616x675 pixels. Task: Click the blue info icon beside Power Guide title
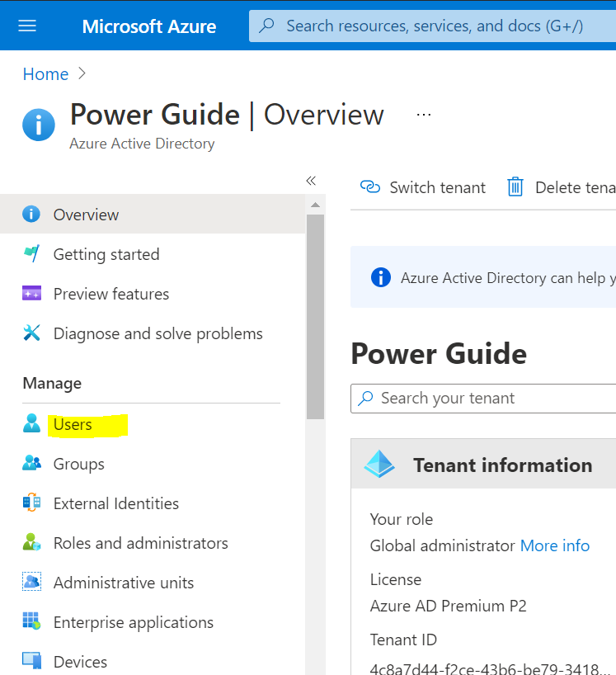pyautogui.click(x=39, y=125)
